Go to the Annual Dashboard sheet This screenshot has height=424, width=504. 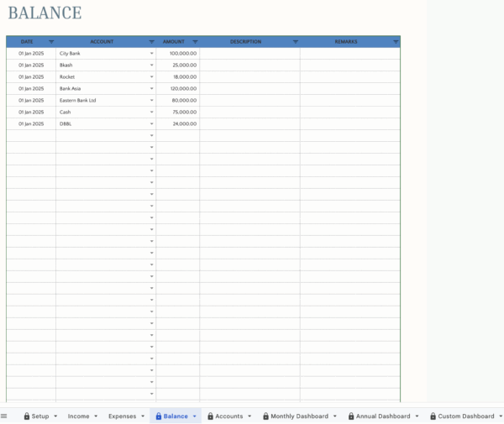click(383, 416)
